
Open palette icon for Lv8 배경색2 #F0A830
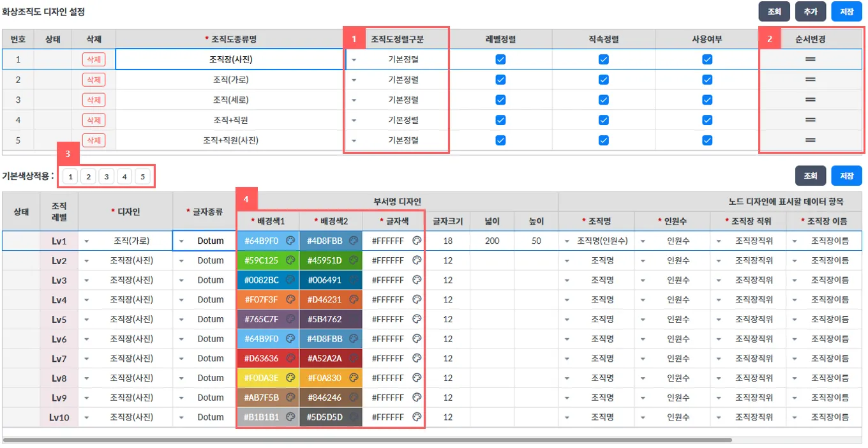pyautogui.click(x=354, y=378)
